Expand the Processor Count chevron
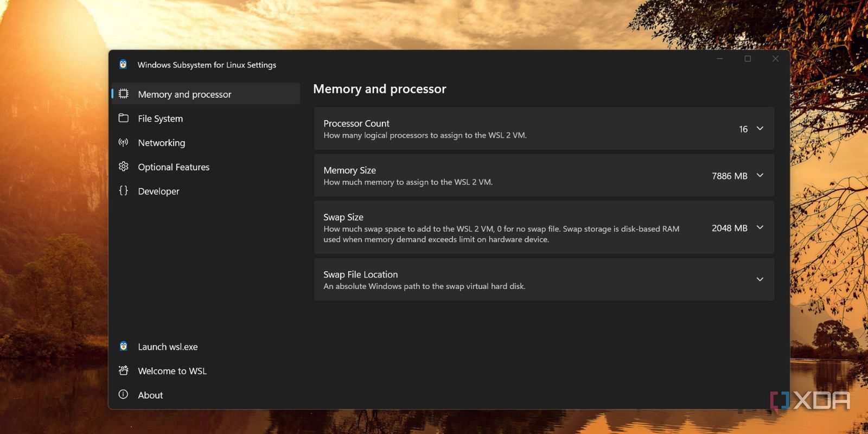Viewport: 868px width, 434px height. [760, 129]
